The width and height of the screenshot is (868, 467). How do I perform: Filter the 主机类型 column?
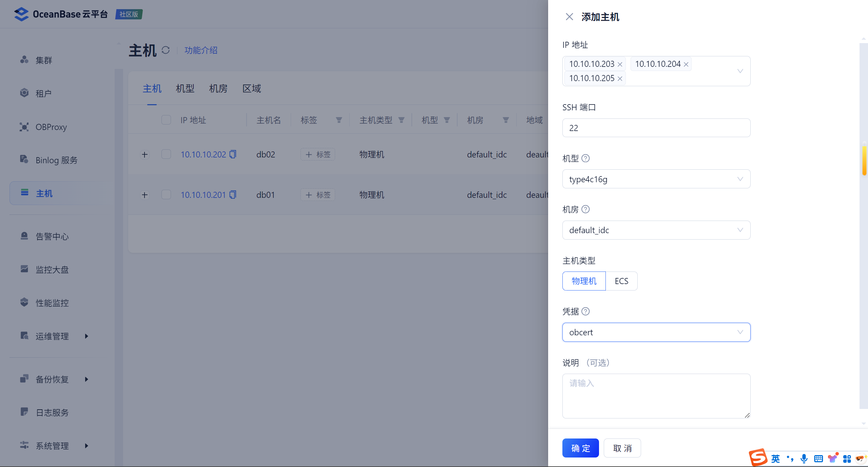[401, 120]
